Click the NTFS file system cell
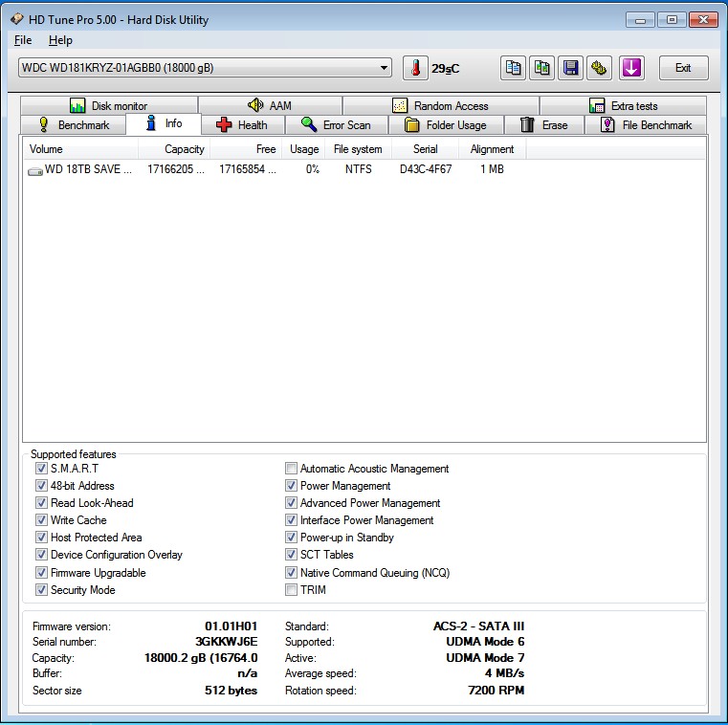728x725 pixels. [358, 169]
